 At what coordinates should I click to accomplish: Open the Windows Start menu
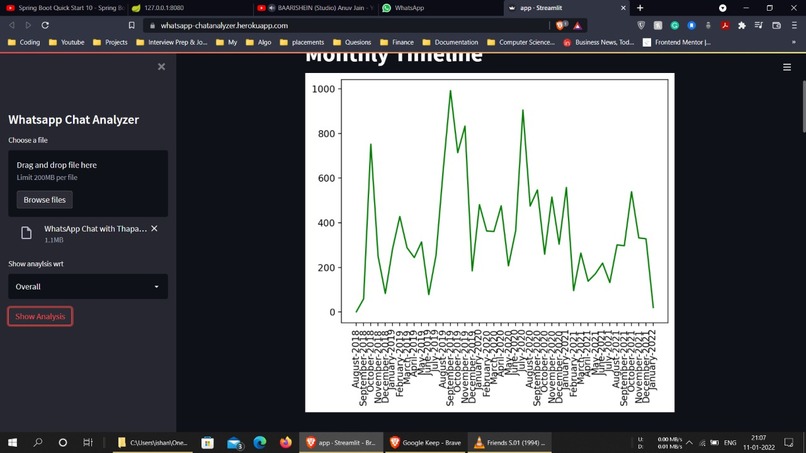click(12, 442)
